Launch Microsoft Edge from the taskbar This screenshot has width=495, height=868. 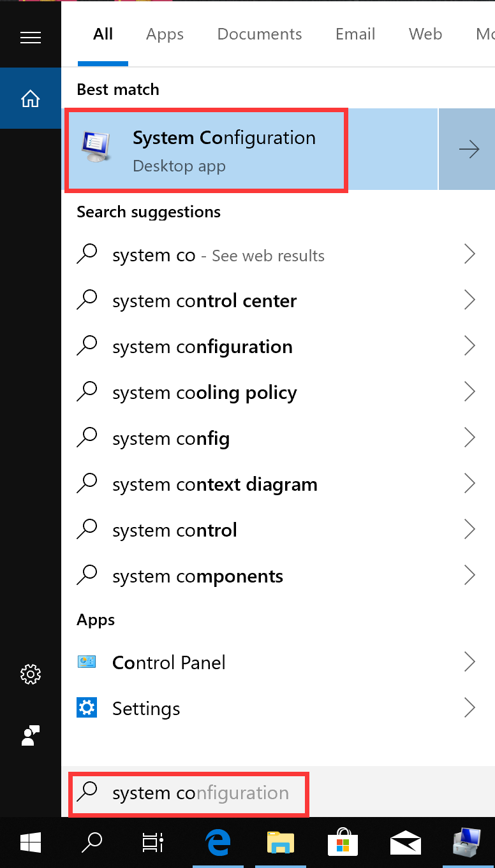[x=217, y=843]
